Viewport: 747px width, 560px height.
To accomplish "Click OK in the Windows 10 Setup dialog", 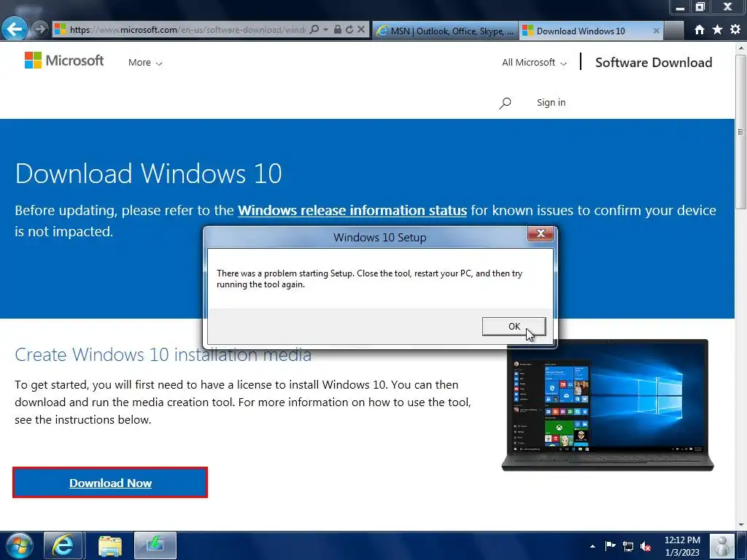I will 514,327.
